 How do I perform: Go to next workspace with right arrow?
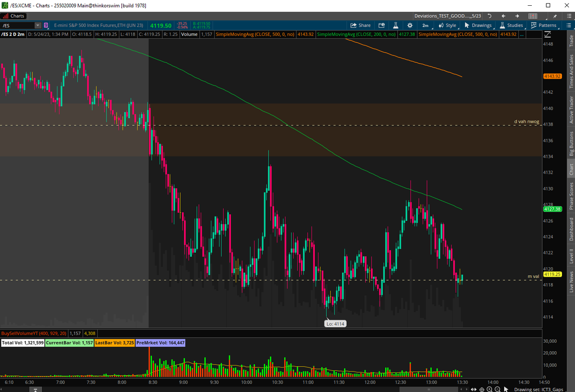[517, 16]
